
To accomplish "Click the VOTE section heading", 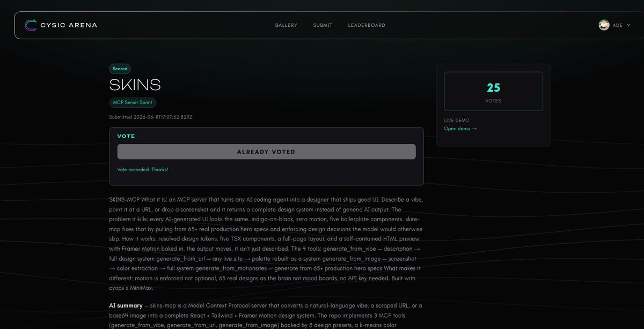I will tap(126, 136).
